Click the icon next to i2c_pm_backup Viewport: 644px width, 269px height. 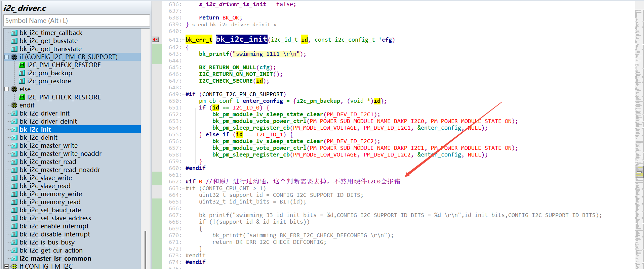(x=22, y=73)
